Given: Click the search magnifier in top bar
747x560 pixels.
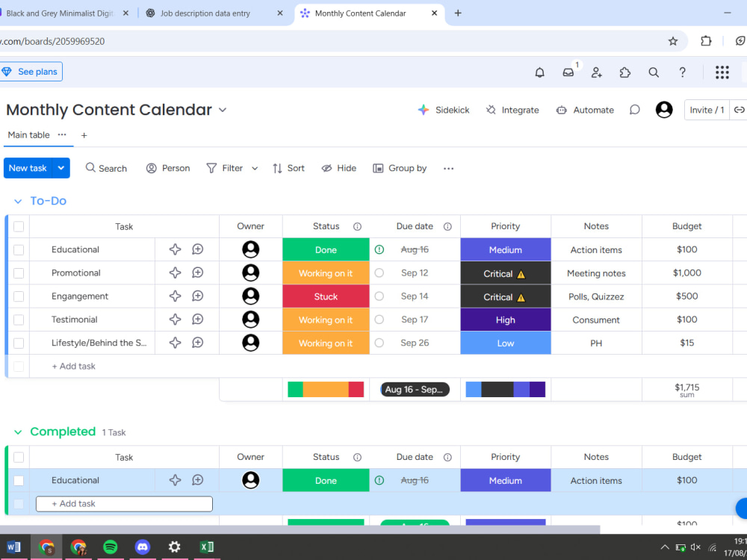Looking at the screenshot, I should (654, 72).
